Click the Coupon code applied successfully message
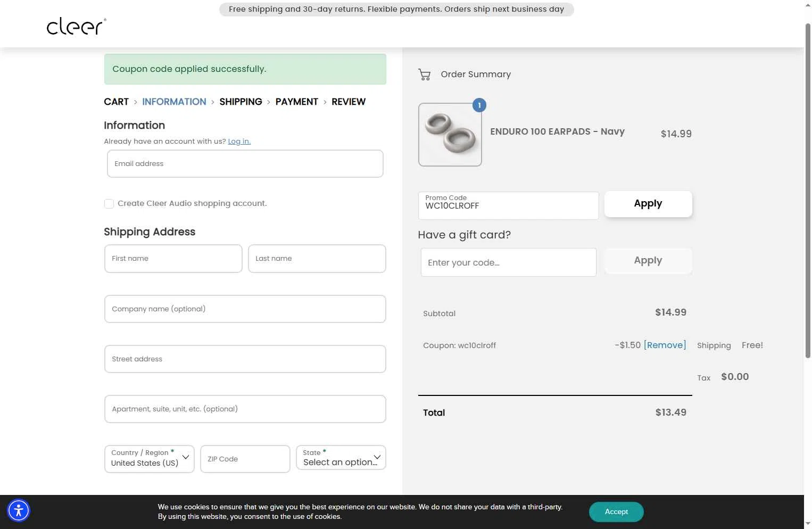 245,69
